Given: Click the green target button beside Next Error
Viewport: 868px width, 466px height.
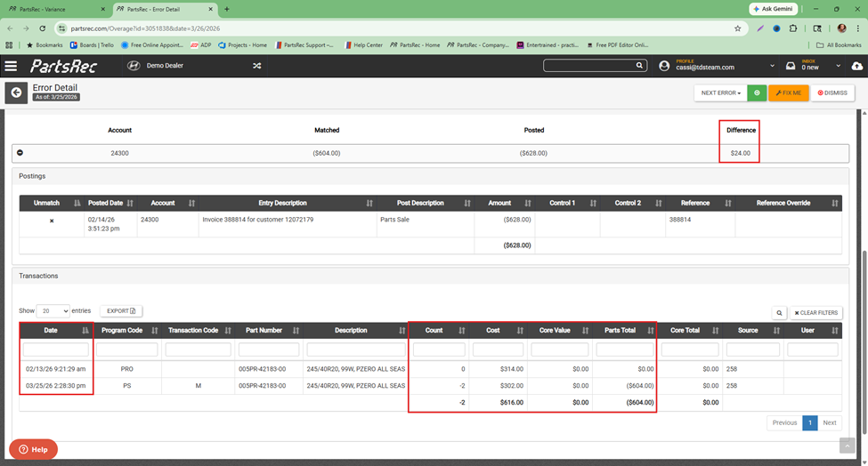Looking at the screenshot, I should [x=757, y=92].
